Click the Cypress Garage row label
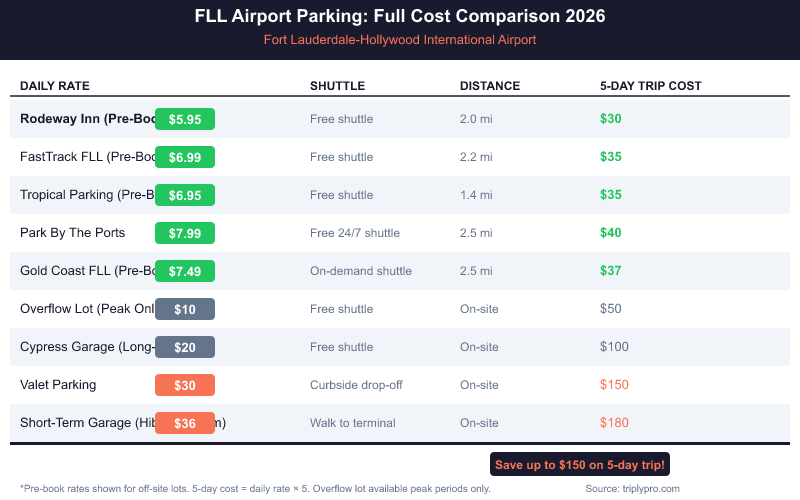Screen dimensions: 800x500 coord(86,347)
